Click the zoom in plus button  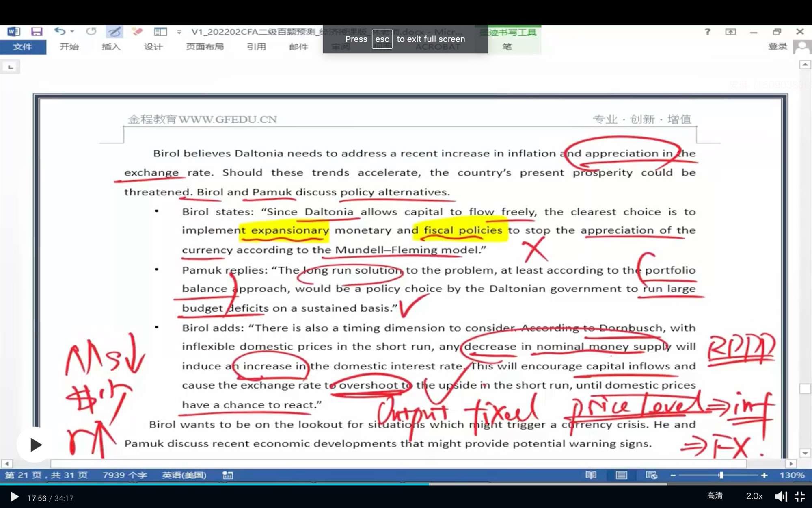(x=764, y=475)
